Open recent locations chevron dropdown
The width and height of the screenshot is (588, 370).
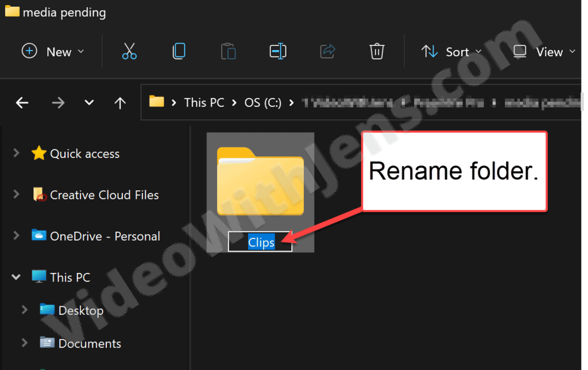click(x=89, y=102)
